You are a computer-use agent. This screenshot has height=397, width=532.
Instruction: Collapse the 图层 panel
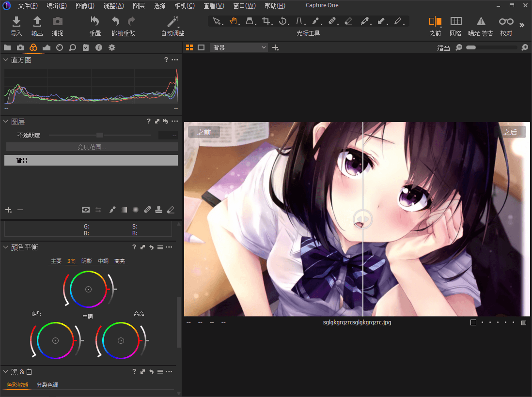coord(5,121)
